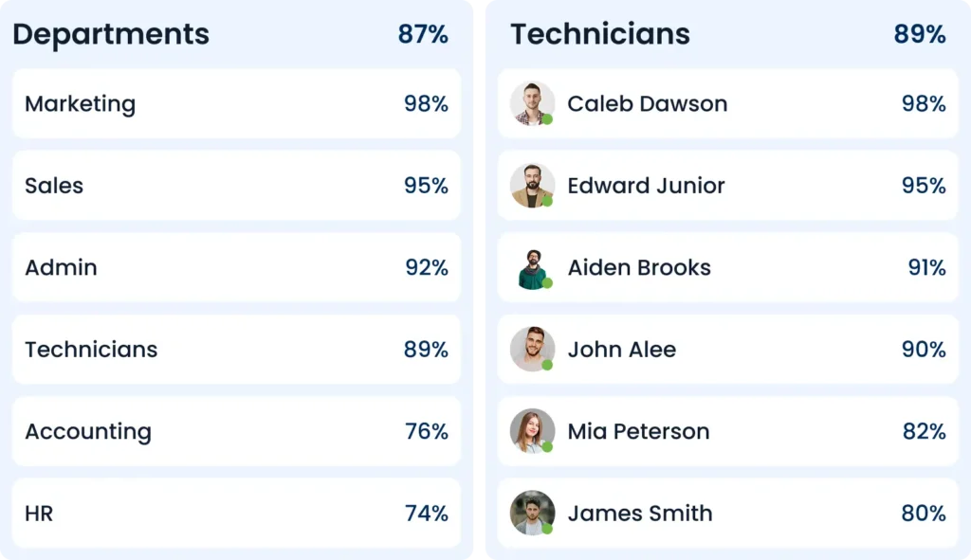Viewport: 971px width, 560px height.
Task: Click John Alee's profile photo
Action: [x=532, y=349]
